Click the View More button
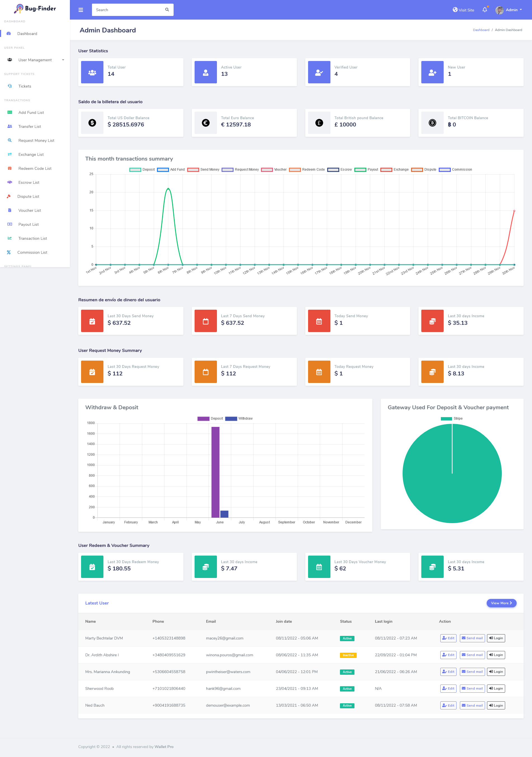Viewport: 532px width, 757px height. point(501,603)
